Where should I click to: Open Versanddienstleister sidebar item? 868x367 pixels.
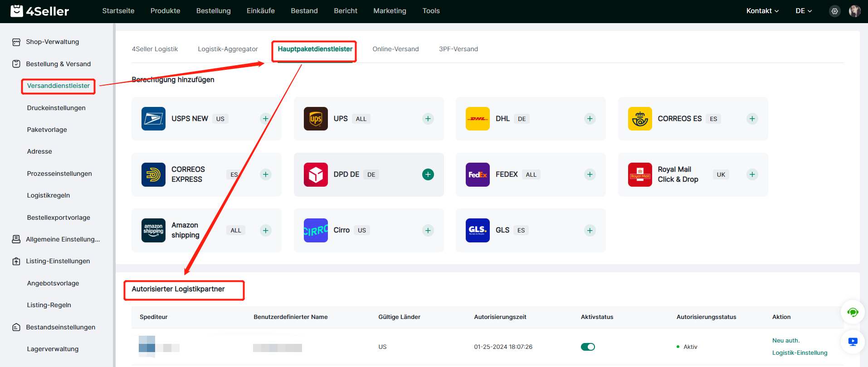pyautogui.click(x=58, y=86)
